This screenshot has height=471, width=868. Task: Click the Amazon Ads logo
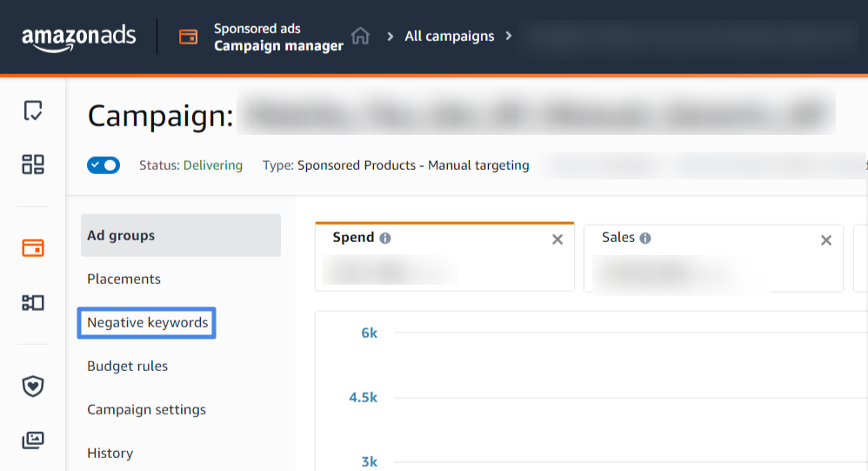coord(78,37)
